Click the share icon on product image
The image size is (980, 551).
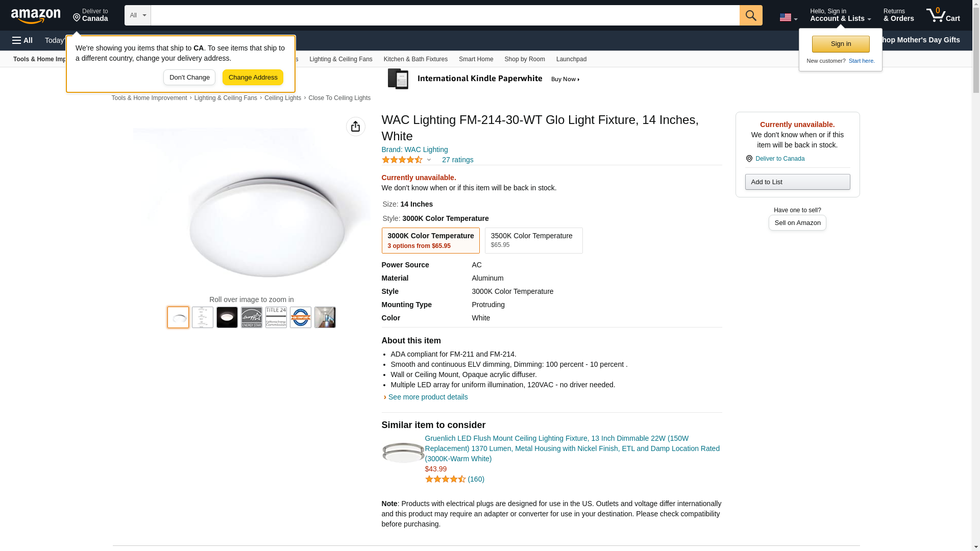tap(355, 127)
